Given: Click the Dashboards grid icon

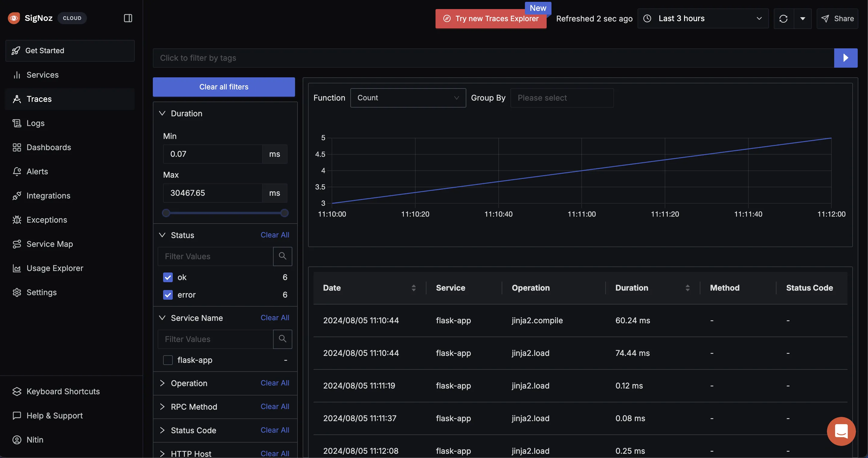Looking at the screenshot, I should tap(17, 147).
